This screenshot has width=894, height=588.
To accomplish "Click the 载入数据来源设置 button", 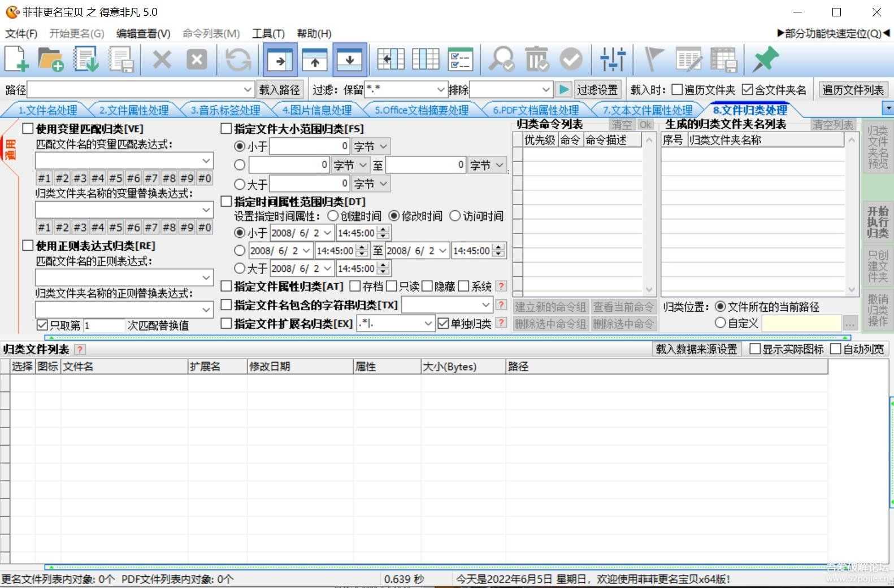I will (696, 349).
